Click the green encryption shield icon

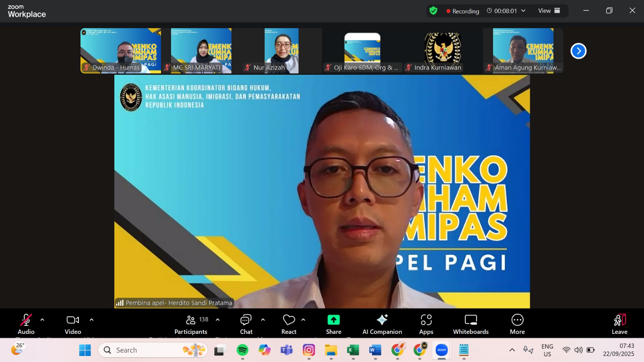pyautogui.click(x=433, y=11)
